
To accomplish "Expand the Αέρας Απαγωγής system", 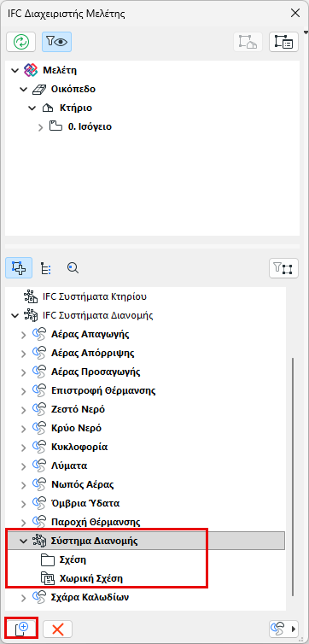I will tap(23, 334).
